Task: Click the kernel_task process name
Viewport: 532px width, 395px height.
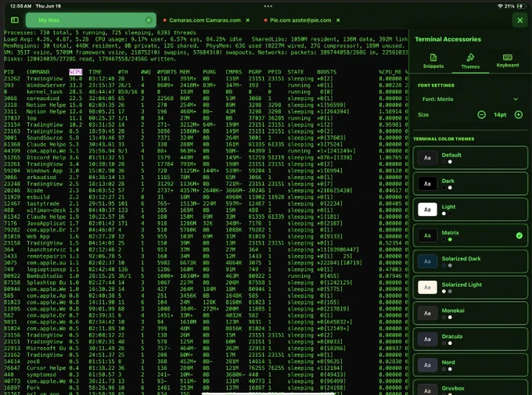Action: coord(45,92)
